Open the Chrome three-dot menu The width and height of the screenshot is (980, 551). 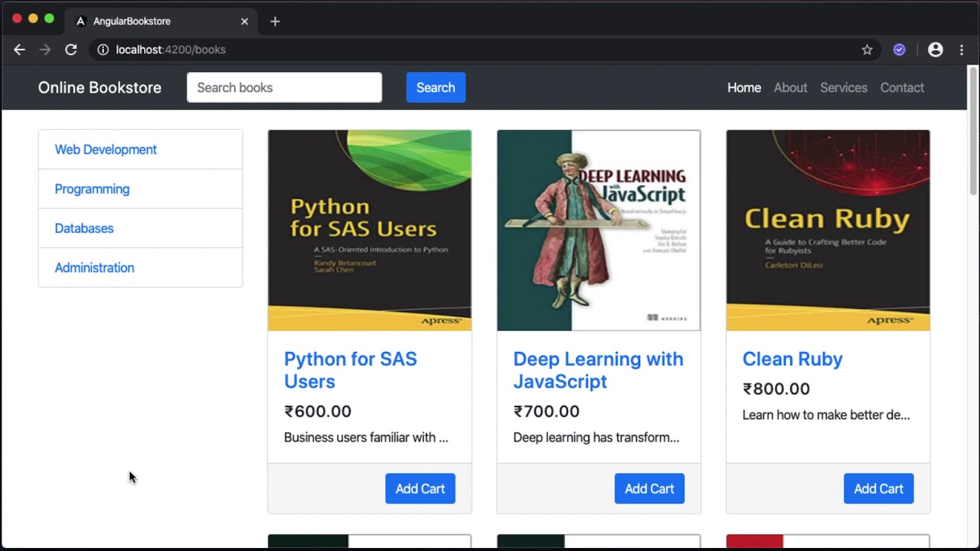tap(962, 50)
